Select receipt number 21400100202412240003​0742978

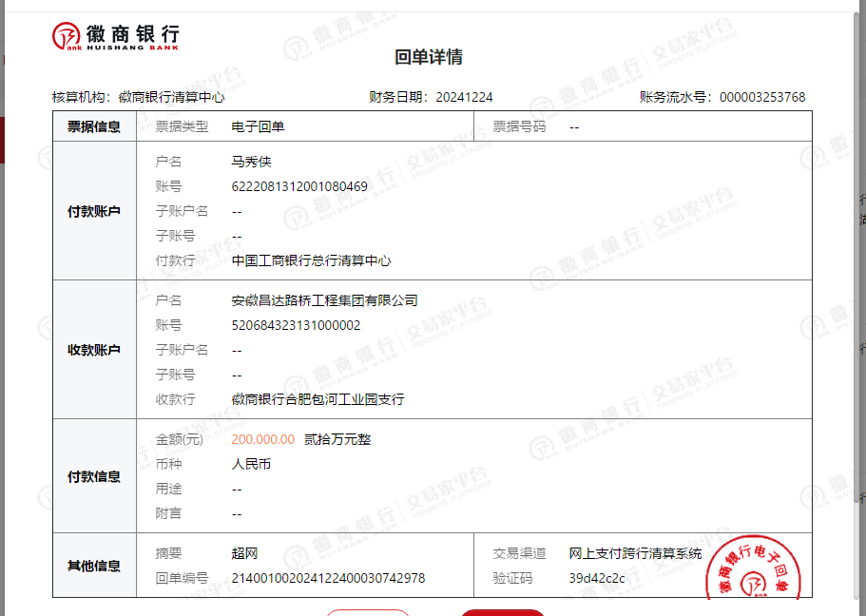[328, 578]
